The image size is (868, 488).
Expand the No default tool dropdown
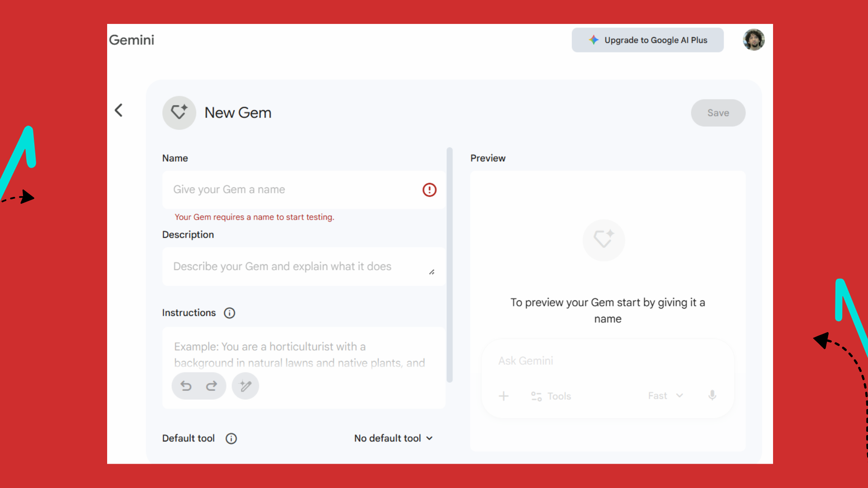393,438
